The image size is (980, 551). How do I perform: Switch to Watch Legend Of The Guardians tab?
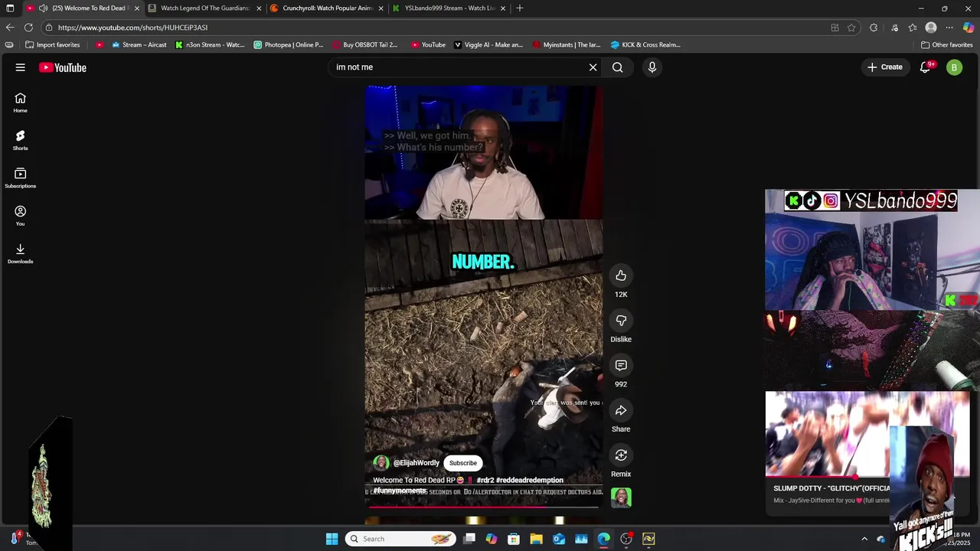click(204, 8)
